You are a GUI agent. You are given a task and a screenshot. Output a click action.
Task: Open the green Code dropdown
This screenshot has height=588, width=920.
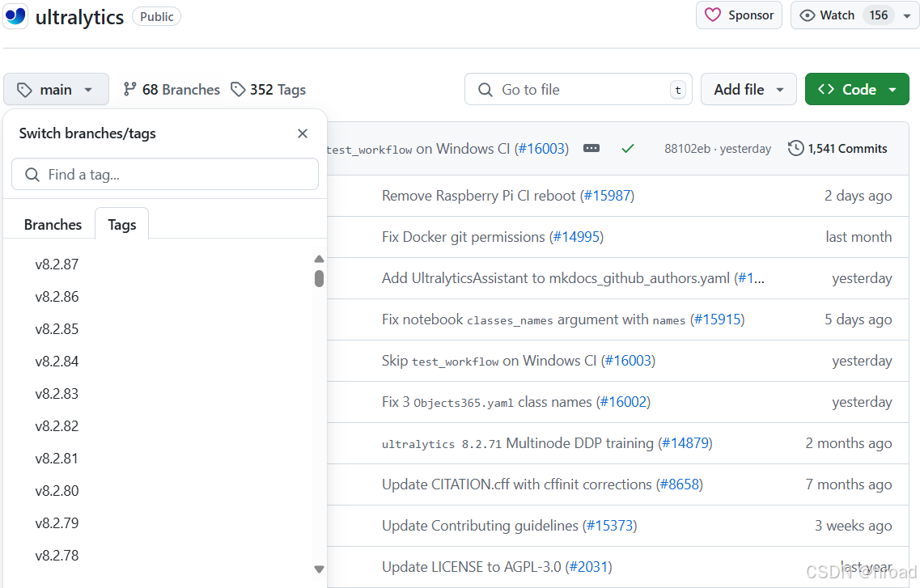[857, 90]
